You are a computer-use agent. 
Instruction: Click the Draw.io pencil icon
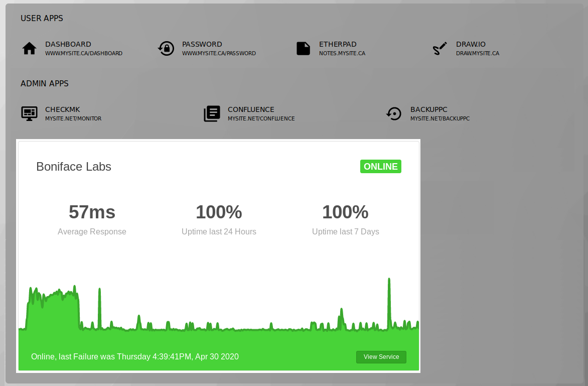pos(440,48)
